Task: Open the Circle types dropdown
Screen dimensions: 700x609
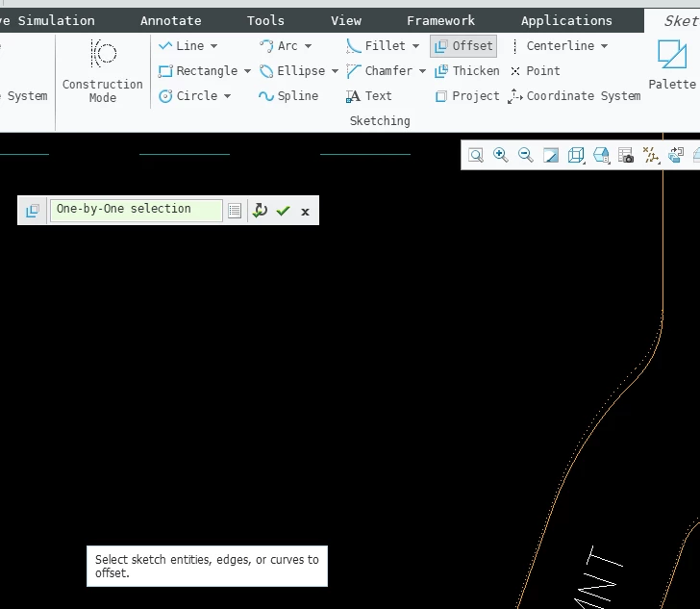Action: (x=227, y=96)
